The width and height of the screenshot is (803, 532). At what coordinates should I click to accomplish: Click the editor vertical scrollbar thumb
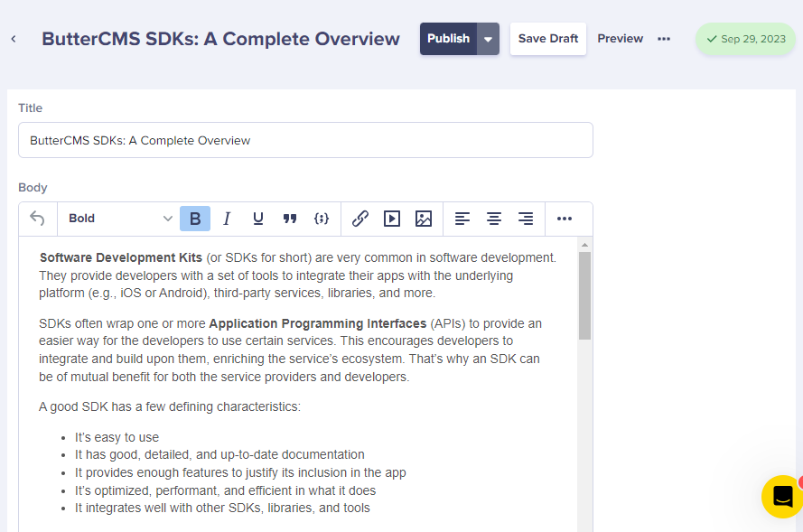point(584,295)
